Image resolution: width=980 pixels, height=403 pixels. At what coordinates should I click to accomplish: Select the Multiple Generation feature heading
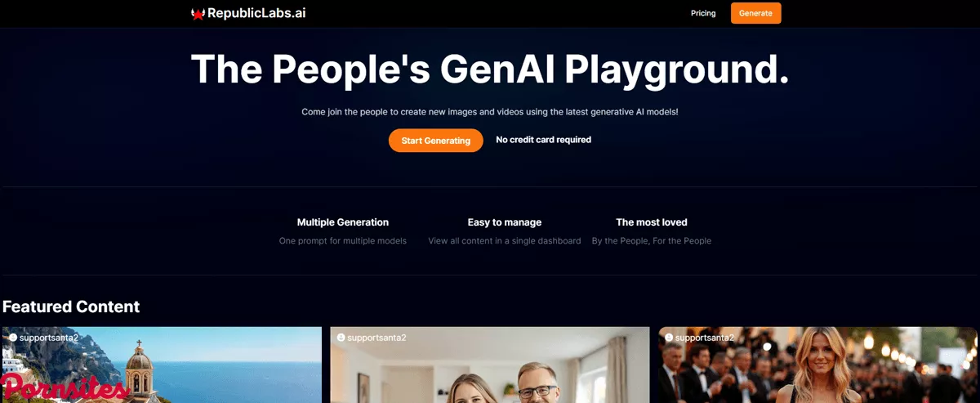click(343, 222)
